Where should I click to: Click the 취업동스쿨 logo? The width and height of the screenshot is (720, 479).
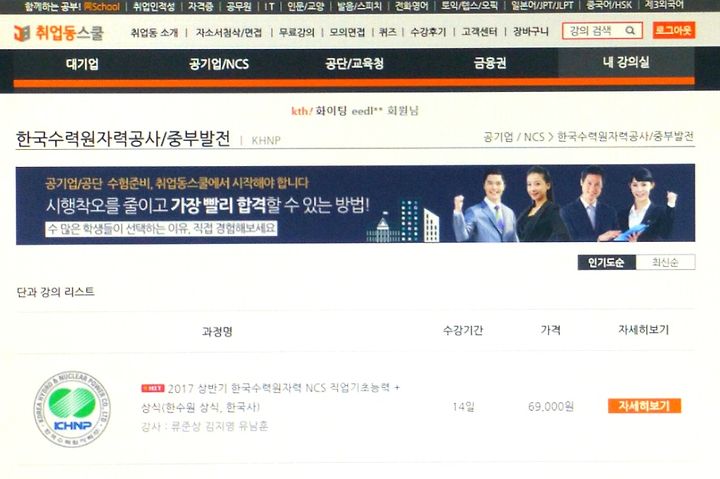pos(59,33)
